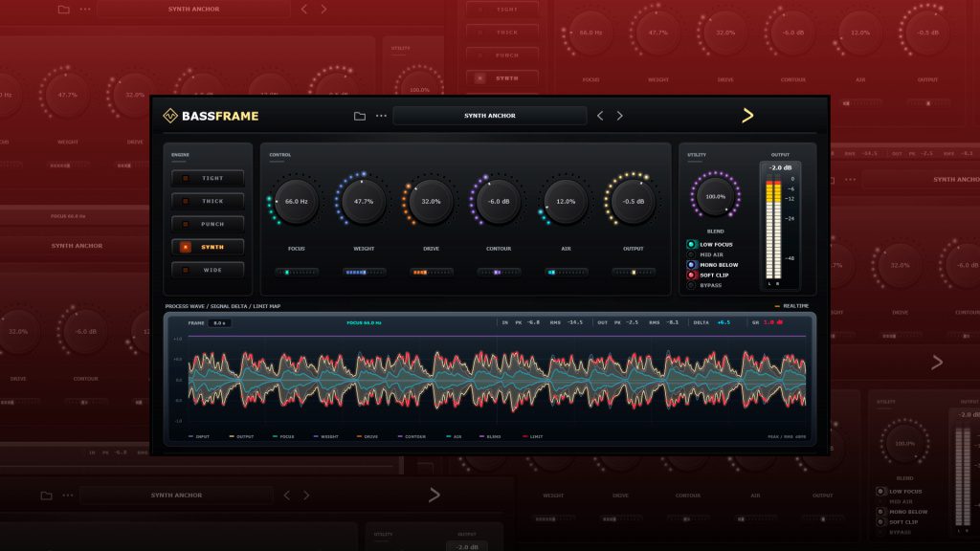This screenshot has height=551, width=980.
Task: Go to next preset with right arrow
Action: pos(619,116)
